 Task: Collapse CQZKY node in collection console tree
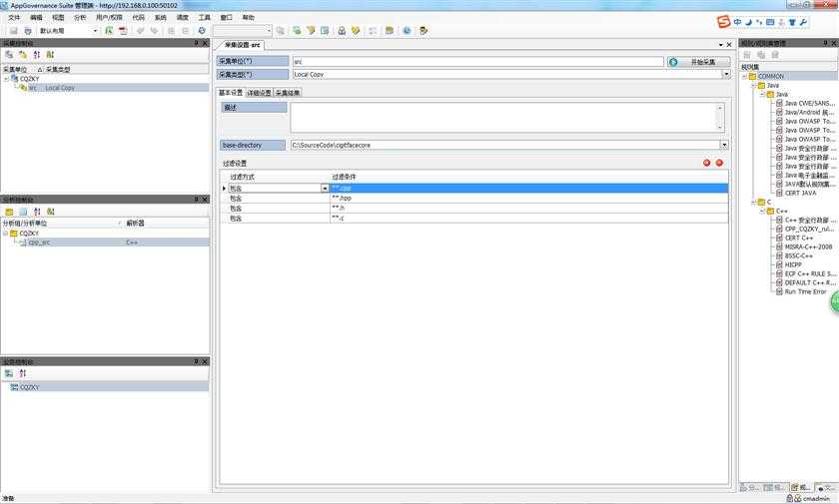(x=6, y=79)
